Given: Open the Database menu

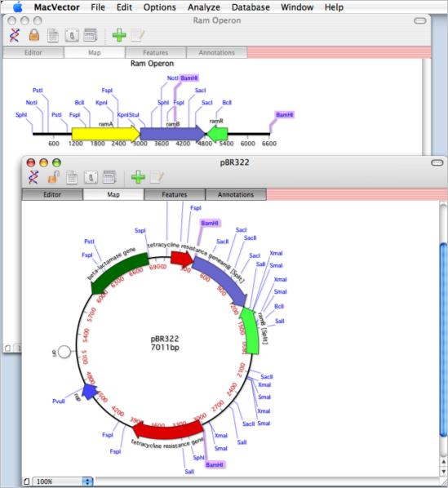Looking at the screenshot, I should pyautogui.click(x=251, y=7).
